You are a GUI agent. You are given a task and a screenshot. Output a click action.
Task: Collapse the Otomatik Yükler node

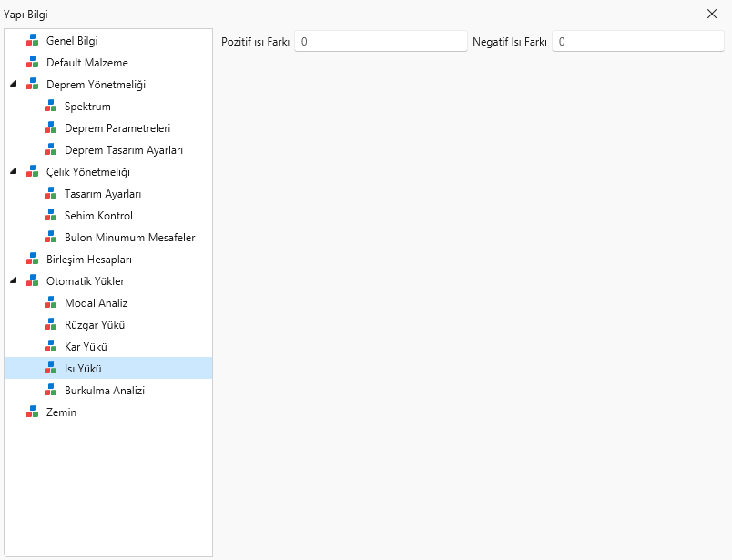click(13, 281)
